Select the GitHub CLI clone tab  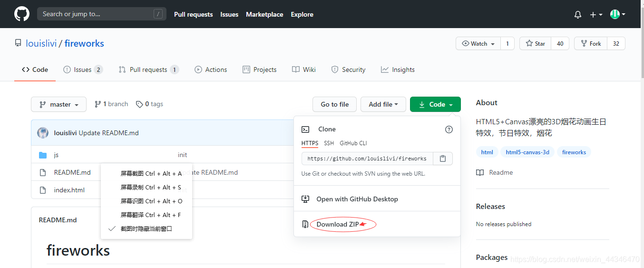[353, 143]
